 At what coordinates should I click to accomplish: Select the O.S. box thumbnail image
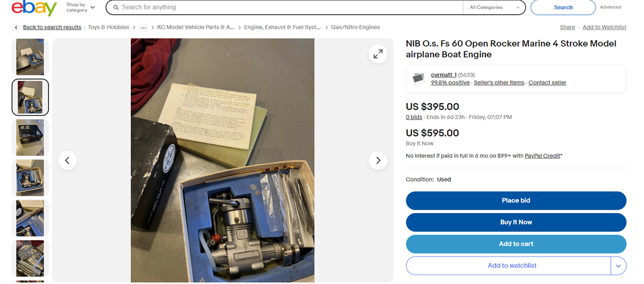click(x=30, y=138)
